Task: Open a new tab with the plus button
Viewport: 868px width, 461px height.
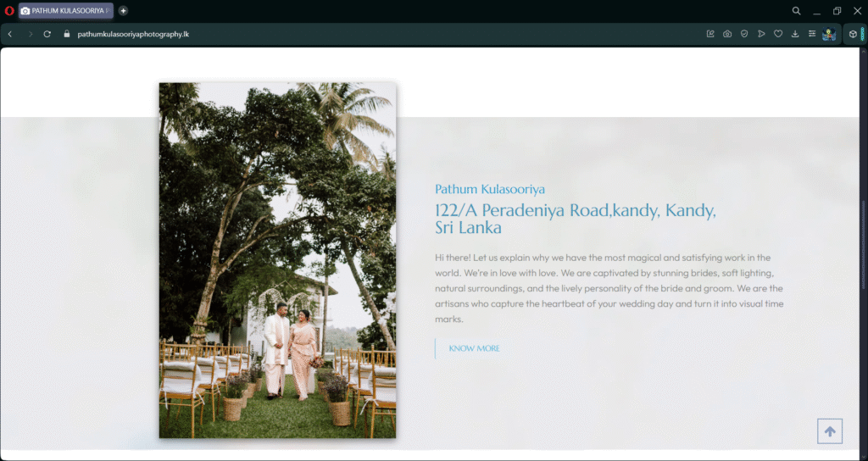Action: click(123, 10)
